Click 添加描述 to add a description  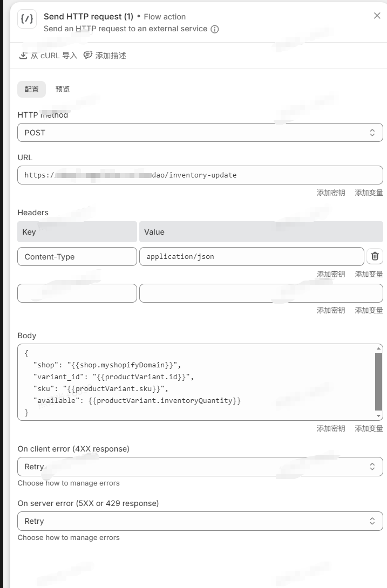pyautogui.click(x=105, y=56)
